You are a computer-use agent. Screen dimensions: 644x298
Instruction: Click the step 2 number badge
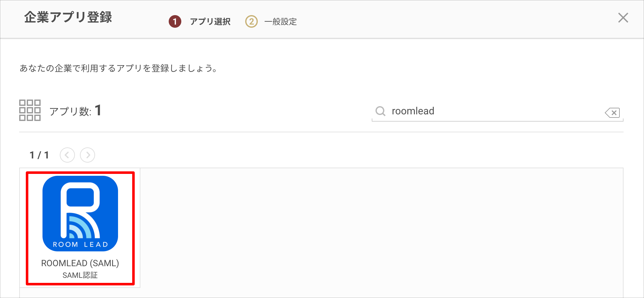pos(251,21)
